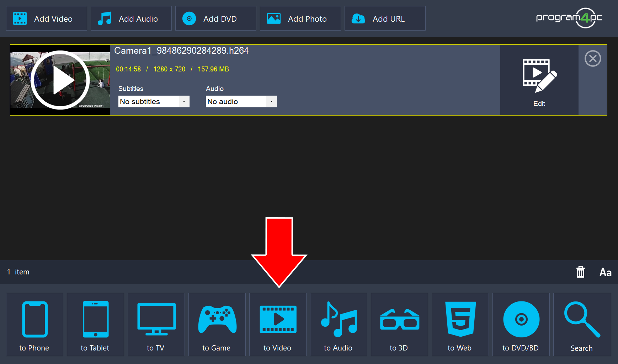This screenshot has width=618, height=364.
Task: Click the program4pc logo
Action: [569, 18]
